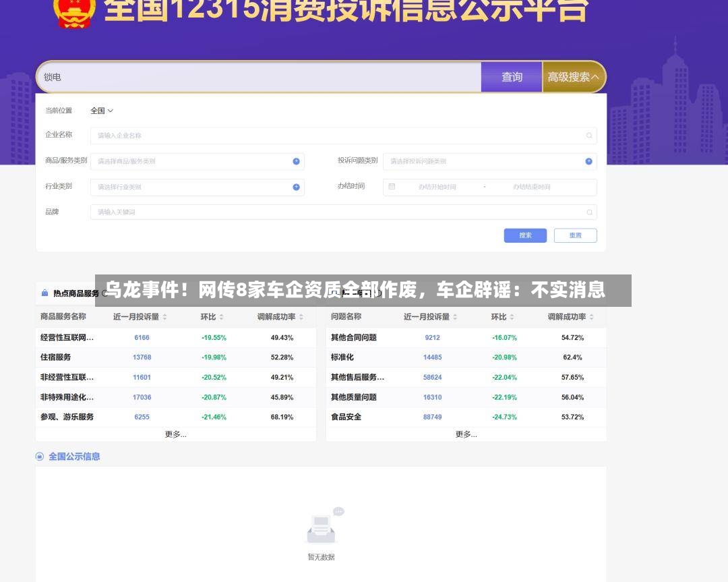Viewport: 728px width, 582px height.
Task: Open the 商品/服务类别 selector field
Action: pos(197,161)
